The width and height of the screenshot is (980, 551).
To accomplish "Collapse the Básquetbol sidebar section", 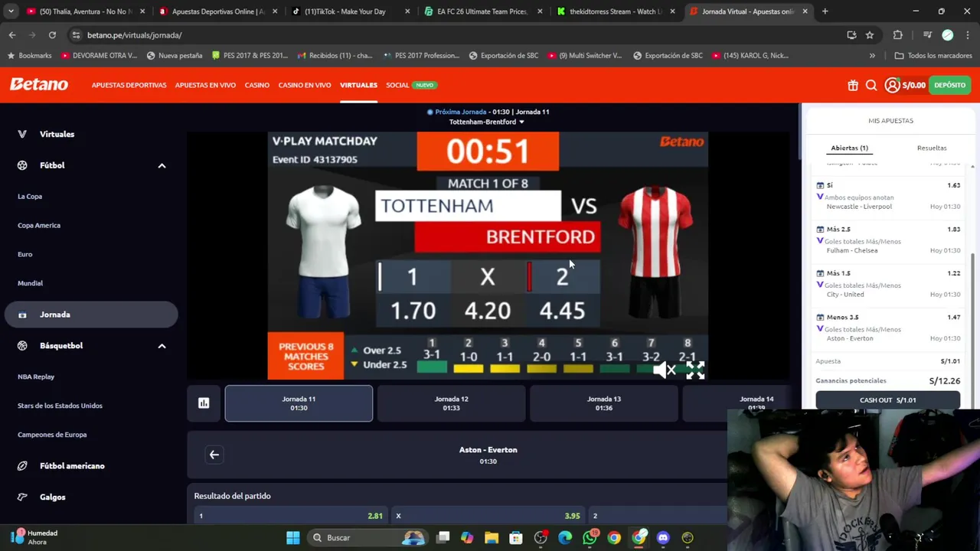I will click(162, 346).
